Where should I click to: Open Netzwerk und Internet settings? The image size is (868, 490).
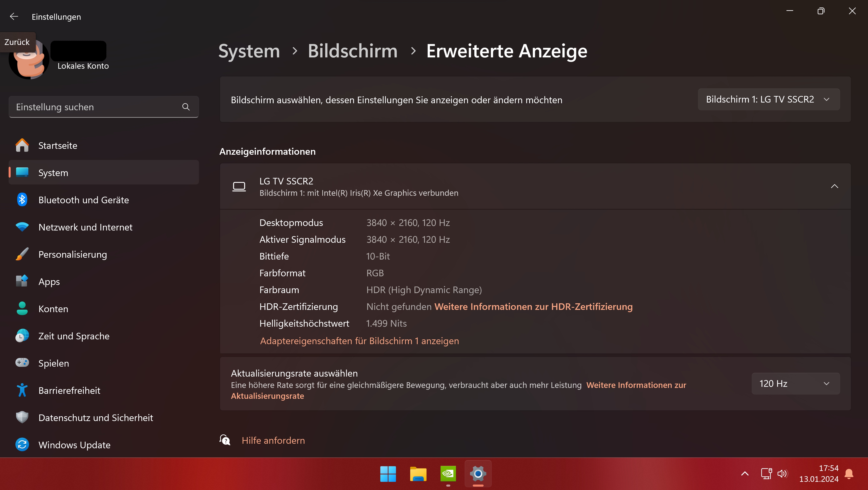tap(86, 227)
